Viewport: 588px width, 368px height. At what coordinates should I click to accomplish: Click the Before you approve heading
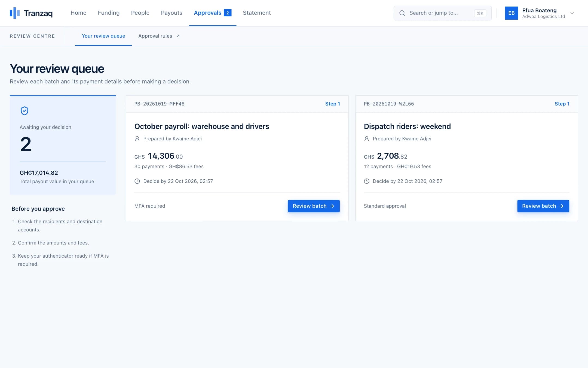[x=38, y=209]
